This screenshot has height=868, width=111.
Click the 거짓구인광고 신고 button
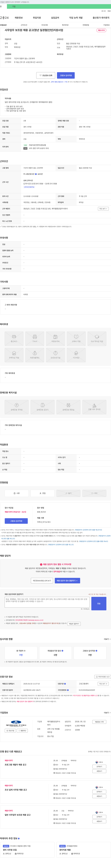pyautogui.click(x=103, y=677)
